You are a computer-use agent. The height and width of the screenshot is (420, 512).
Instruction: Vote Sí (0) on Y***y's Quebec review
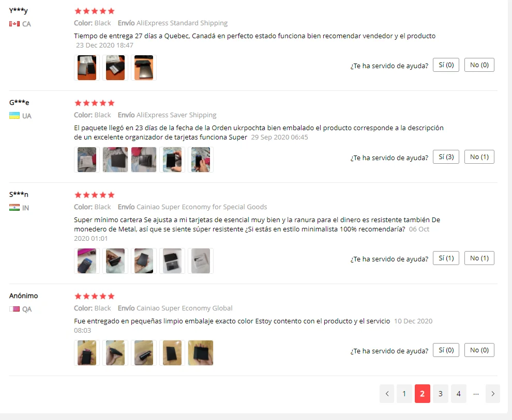[446, 65]
